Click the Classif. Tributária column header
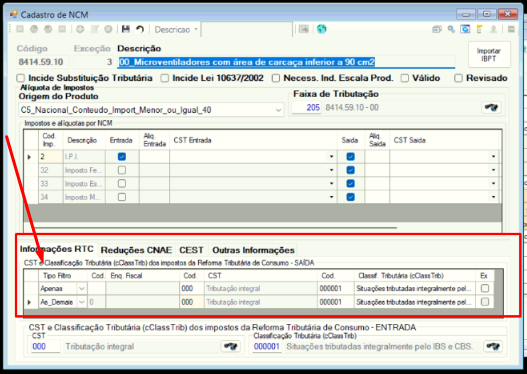The width and height of the screenshot is (527, 374). point(414,276)
